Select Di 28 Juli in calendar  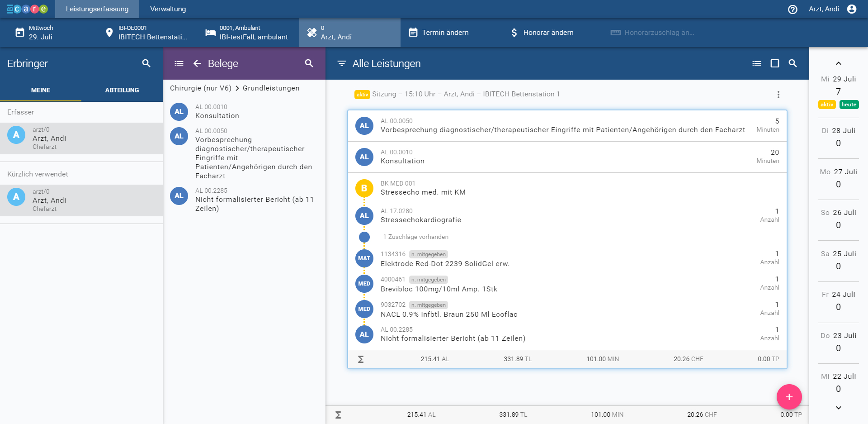pyautogui.click(x=838, y=137)
